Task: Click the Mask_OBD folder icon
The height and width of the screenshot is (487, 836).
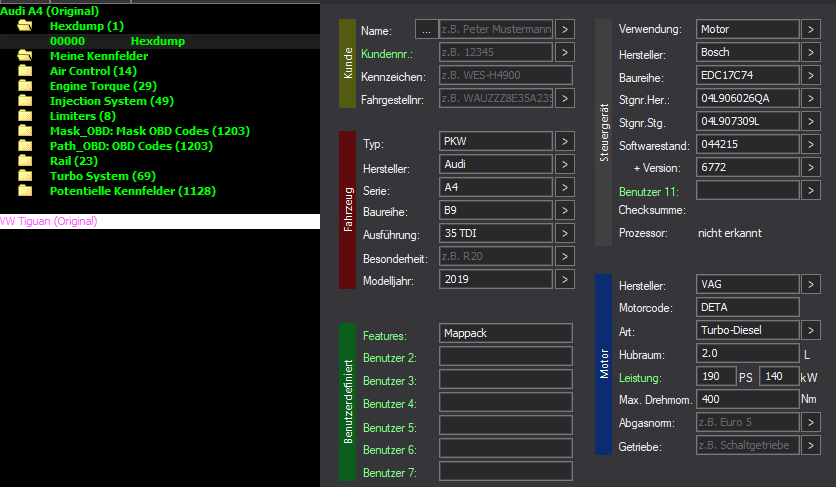Action: pyautogui.click(x=25, y=130)
